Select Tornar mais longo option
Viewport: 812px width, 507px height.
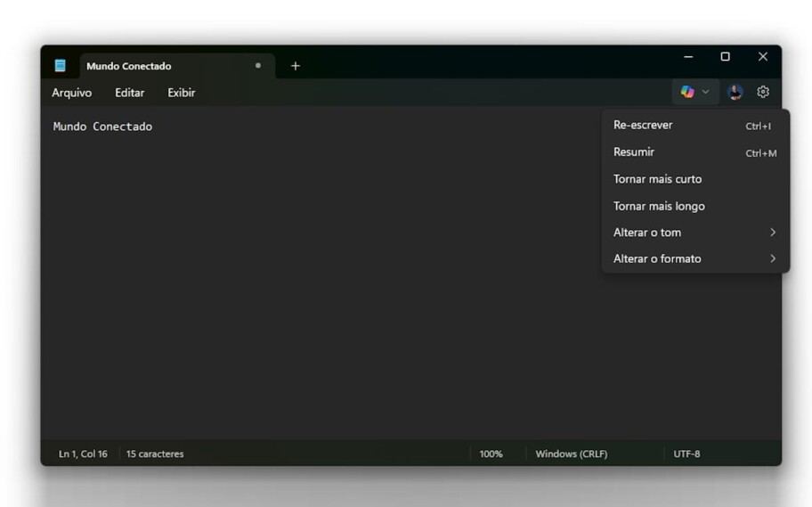695,206
